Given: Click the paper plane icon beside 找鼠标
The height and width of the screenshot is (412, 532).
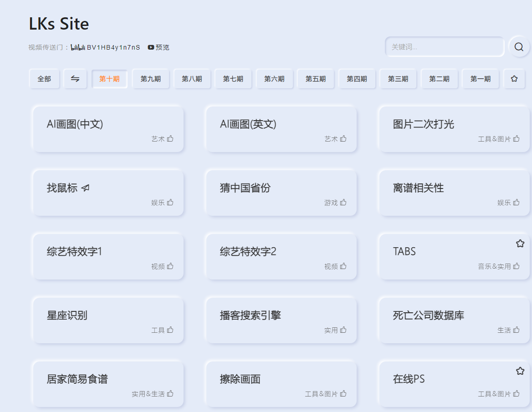Looking at the screenshot, I should click(86, 188).
